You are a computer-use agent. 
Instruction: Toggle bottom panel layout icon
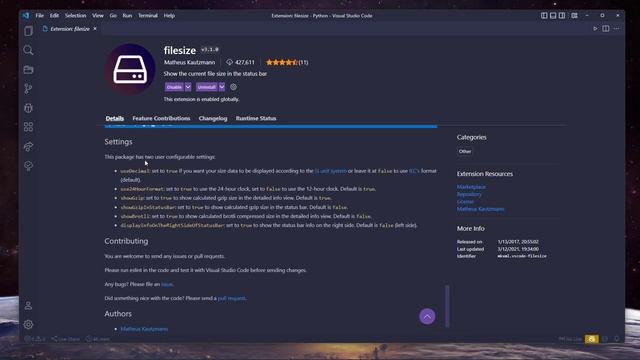tap(553, 16)
